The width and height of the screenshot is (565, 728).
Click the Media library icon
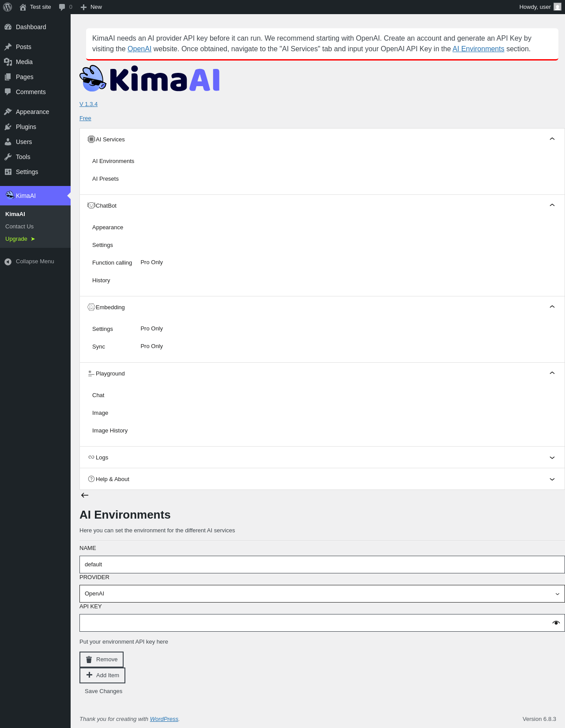[8, 62]
